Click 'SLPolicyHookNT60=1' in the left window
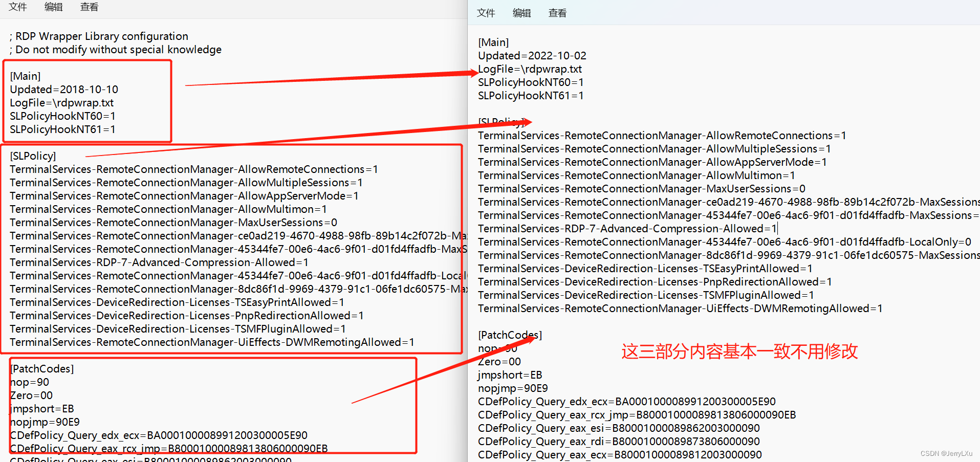Screen dimensions: 980x462 (x=62, y=116)
